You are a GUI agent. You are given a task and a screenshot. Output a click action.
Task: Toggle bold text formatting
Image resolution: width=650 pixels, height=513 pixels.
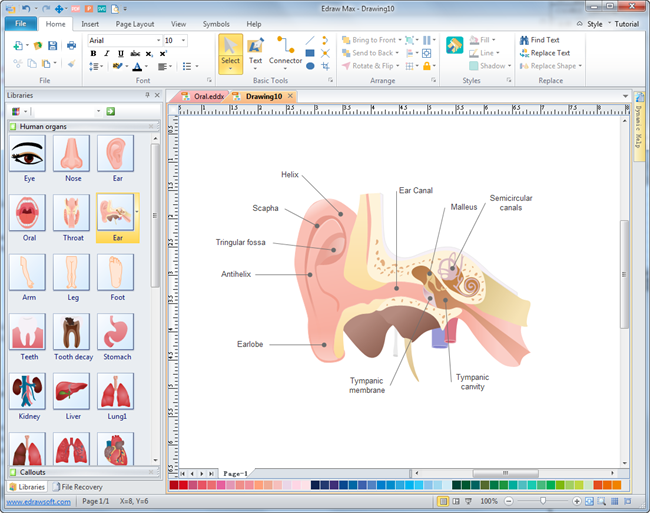coord(93,54)
